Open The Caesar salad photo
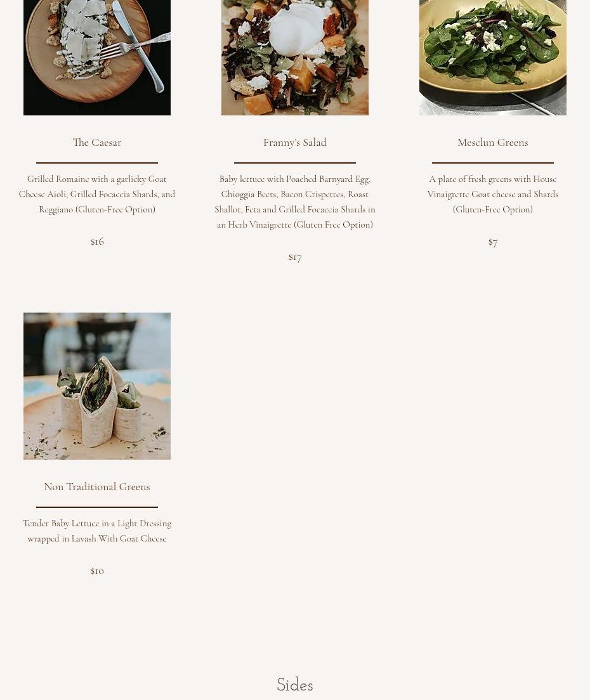This screenshot has width=590, height=700. click(x=97, y=58)
